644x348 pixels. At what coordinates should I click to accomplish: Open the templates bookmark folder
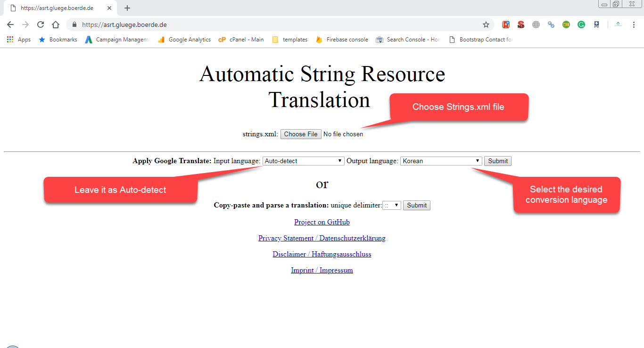290,40
